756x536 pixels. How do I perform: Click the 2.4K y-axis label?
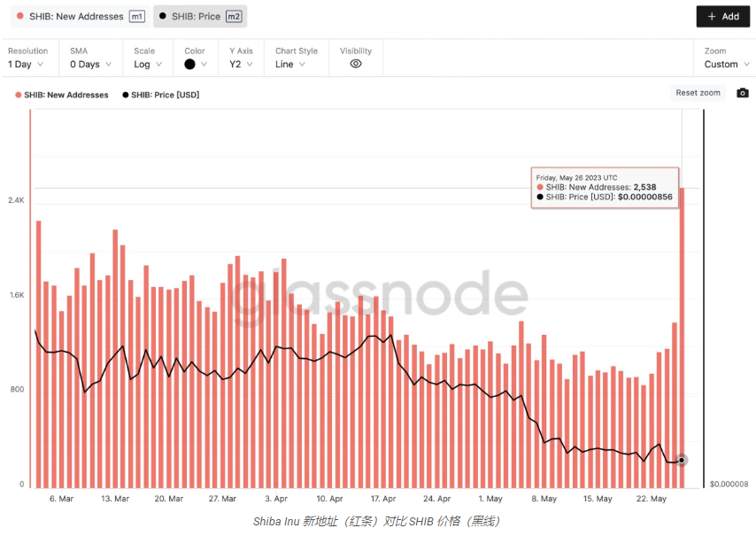pyautogui.click(x=16, y=200)
